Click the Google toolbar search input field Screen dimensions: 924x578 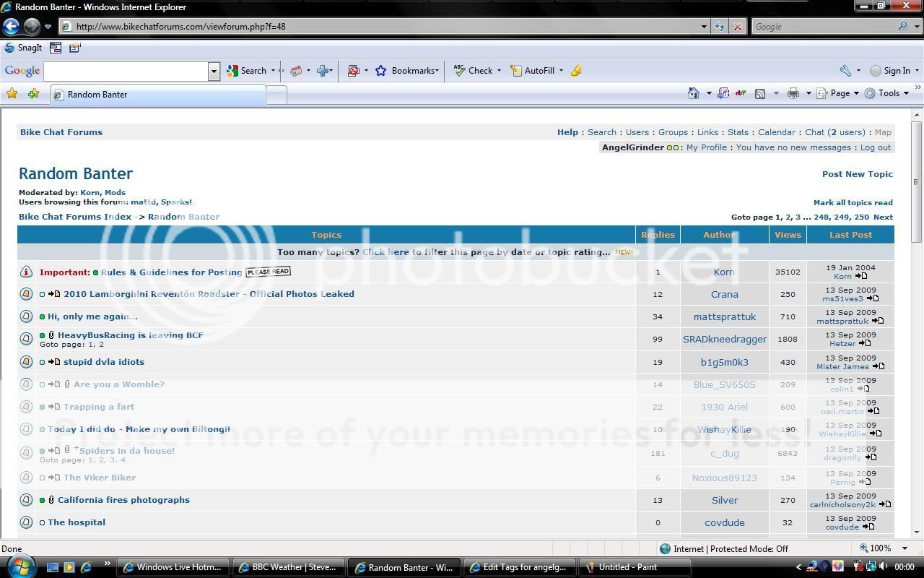(x=126, y=71)
